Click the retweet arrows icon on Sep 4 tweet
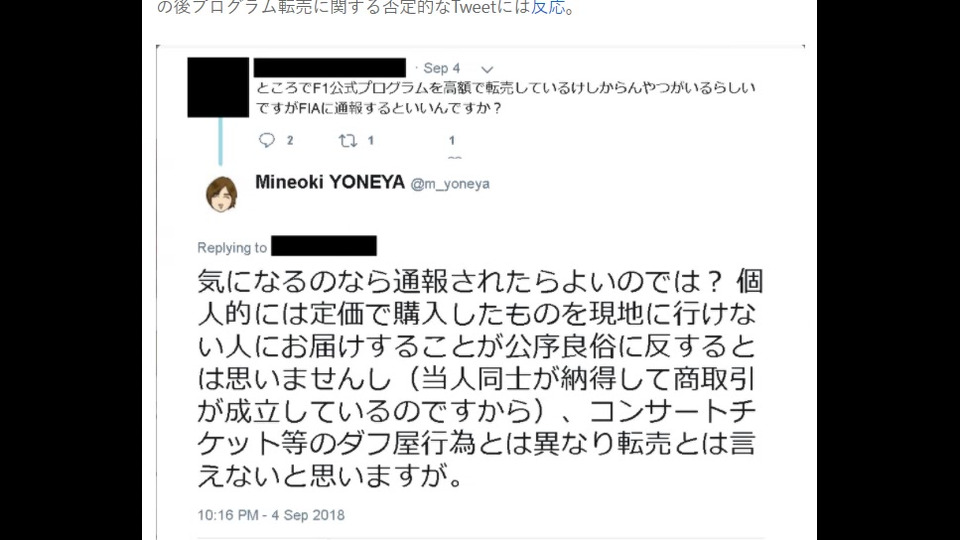This screenshot has width=960, height=540. click(x=348, y=140)
